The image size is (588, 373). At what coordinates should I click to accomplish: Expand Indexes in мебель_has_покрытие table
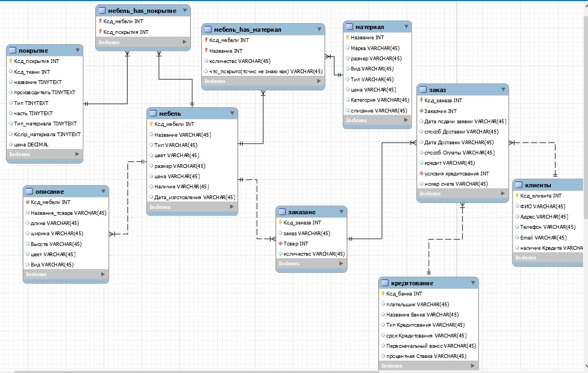click(184, 41)
